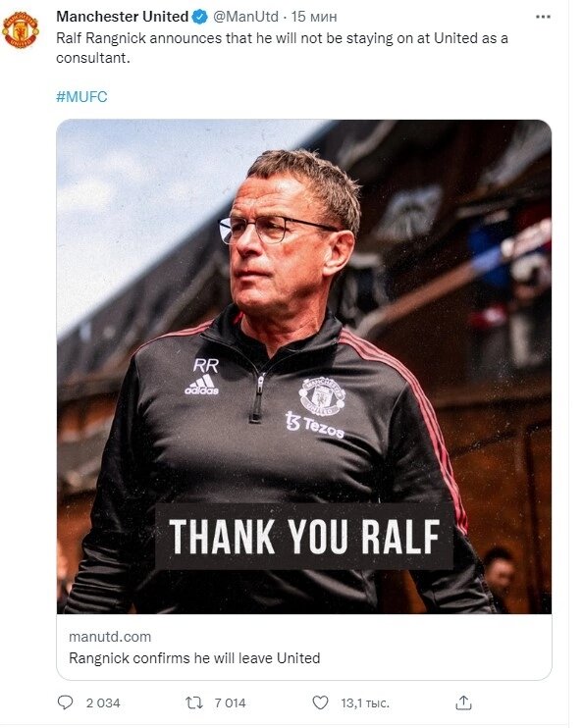This screenshot has height=728, width=583.
Task: Open the @ManUtd handle link
Action: pos(245,17)
